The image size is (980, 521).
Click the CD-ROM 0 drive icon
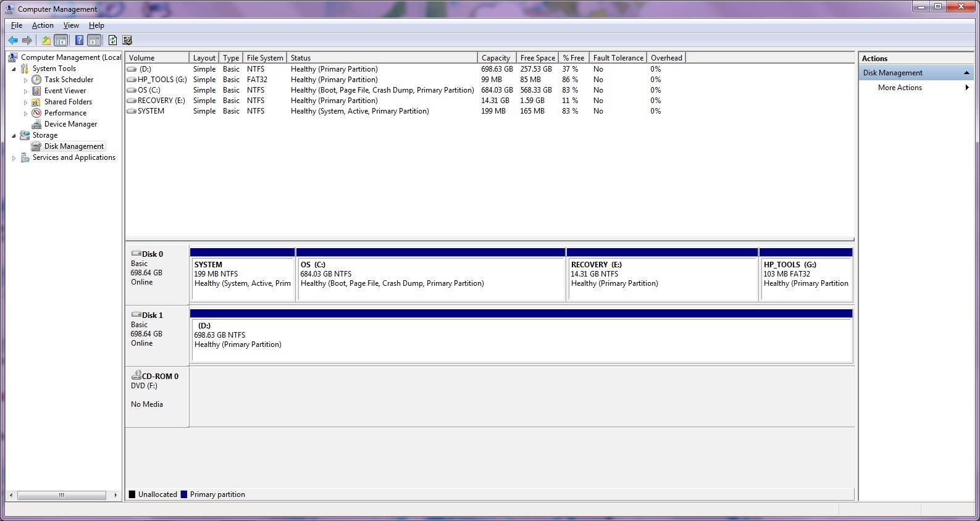pyautogui.click(x=136, y=375)
